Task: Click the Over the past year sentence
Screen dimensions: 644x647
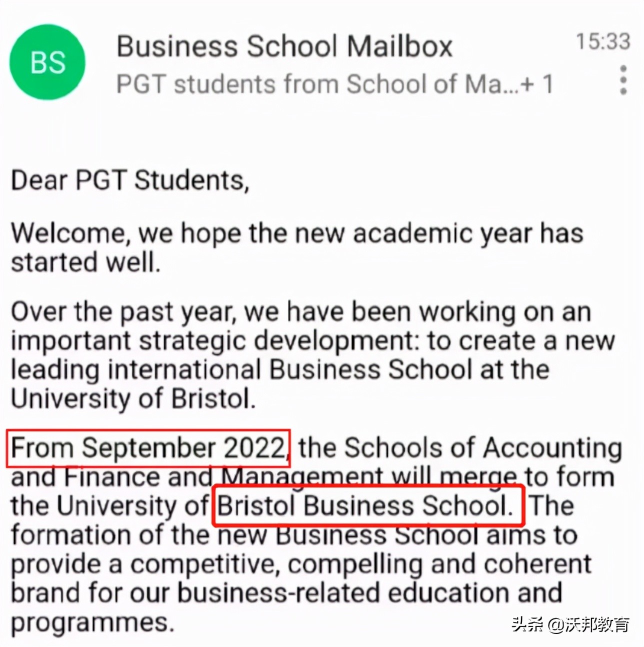Action: point(300,312)
